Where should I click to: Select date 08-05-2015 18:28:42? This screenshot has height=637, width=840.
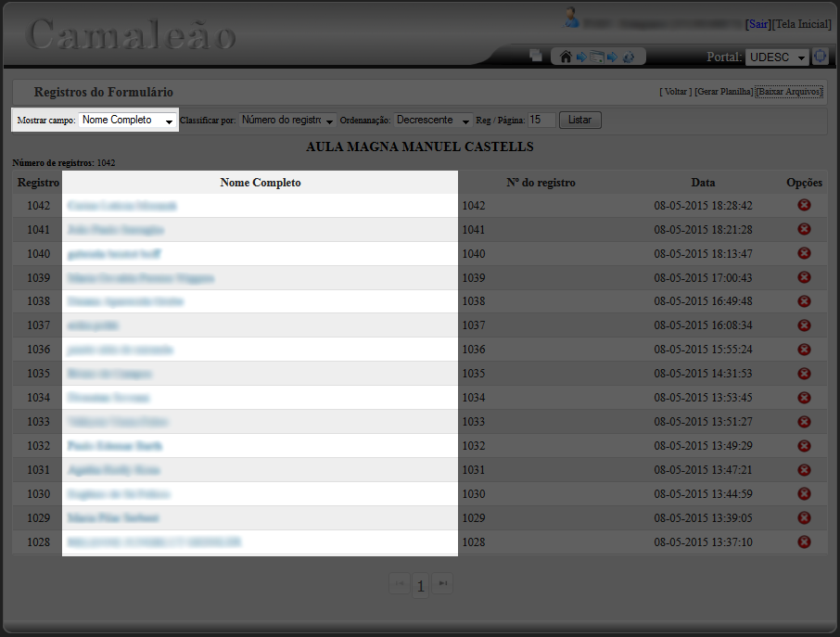pos(703,206)
